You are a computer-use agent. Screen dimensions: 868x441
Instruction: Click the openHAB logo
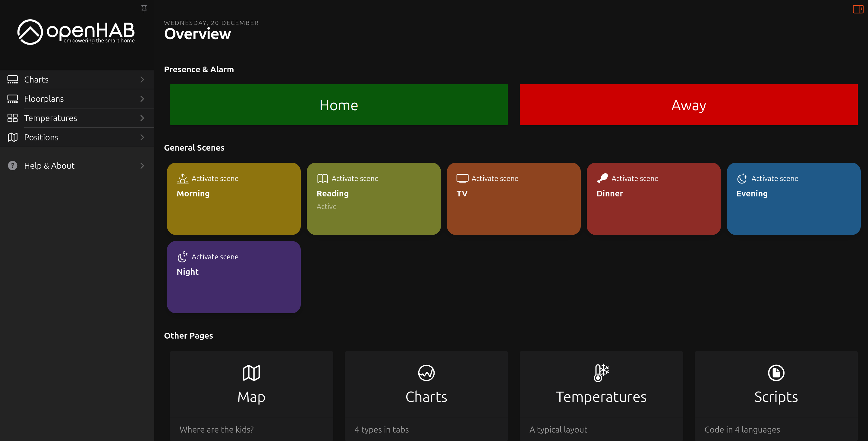coord(76,32)
